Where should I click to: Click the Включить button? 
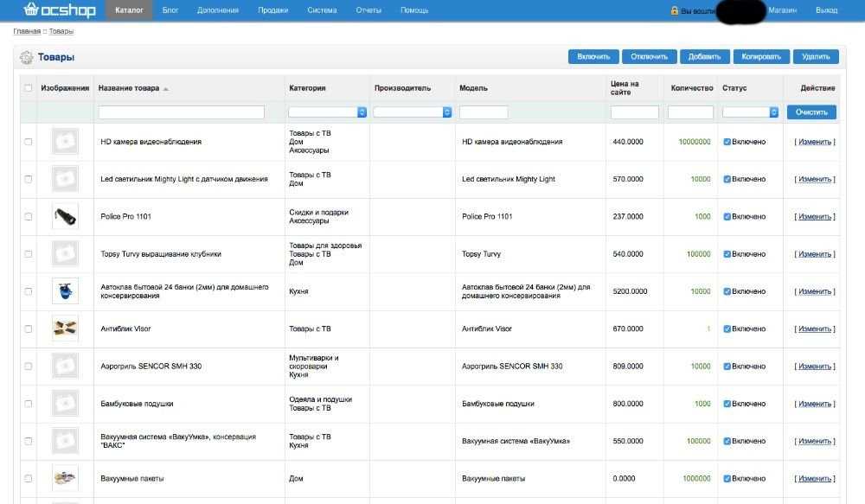pos(593,57)
